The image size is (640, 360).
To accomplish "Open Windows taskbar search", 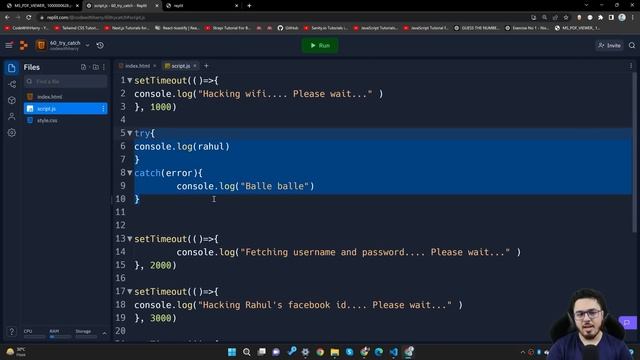I will click(247, 352).
